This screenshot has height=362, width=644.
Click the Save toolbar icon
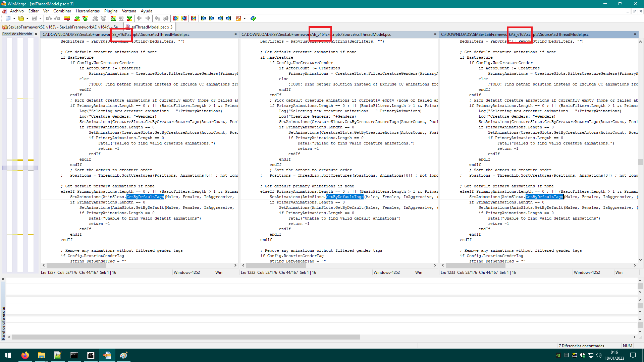click(x=34, y=18)
